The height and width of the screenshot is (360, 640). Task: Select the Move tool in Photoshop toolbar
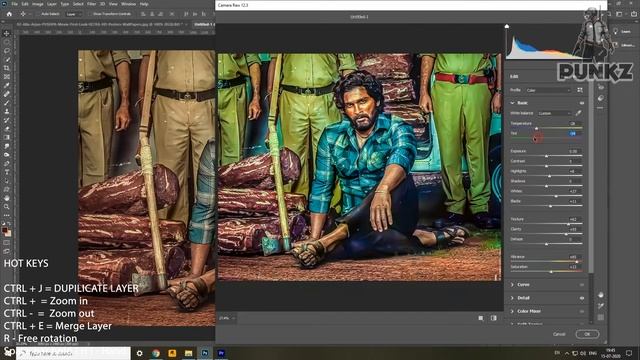coord(7,33)
